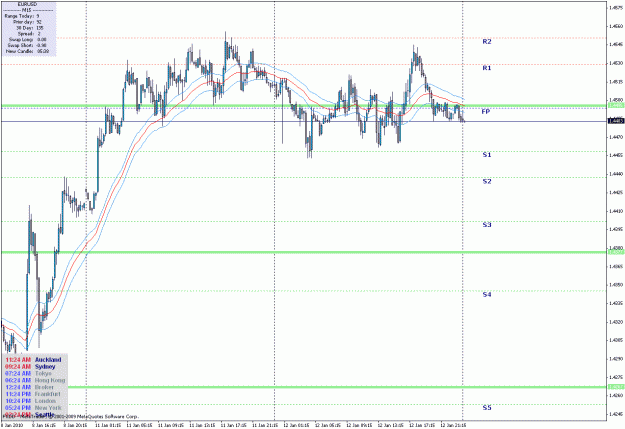Viewport: 625px width, 429px height.
Task: Click the 1.4440 price axis label
Action: pos(616,174)
